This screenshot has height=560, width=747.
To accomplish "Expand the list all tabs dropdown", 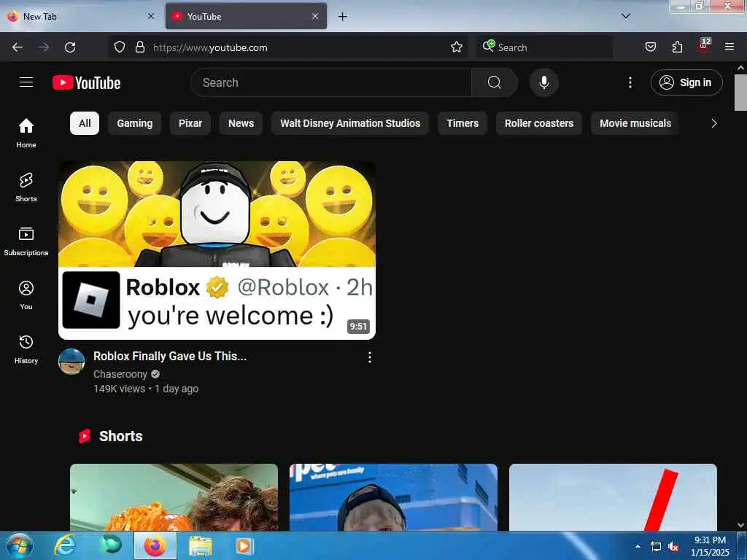I will tap(626, 16).
